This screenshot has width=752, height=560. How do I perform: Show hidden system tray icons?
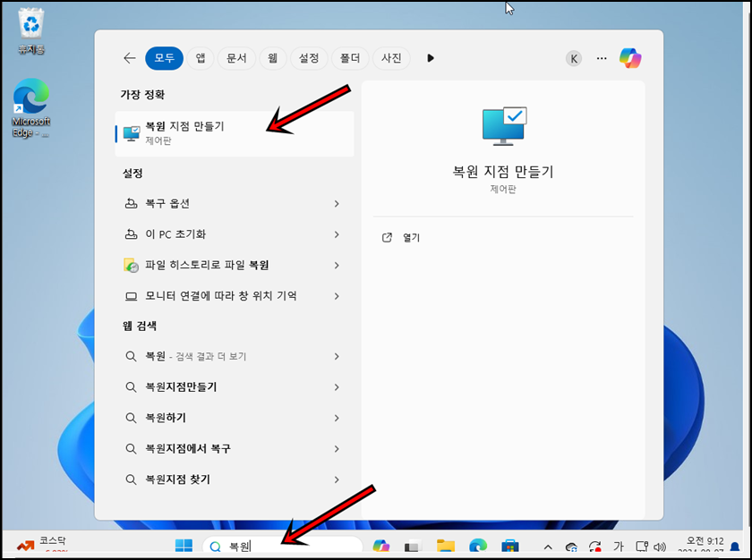click(x=548, y=547)
